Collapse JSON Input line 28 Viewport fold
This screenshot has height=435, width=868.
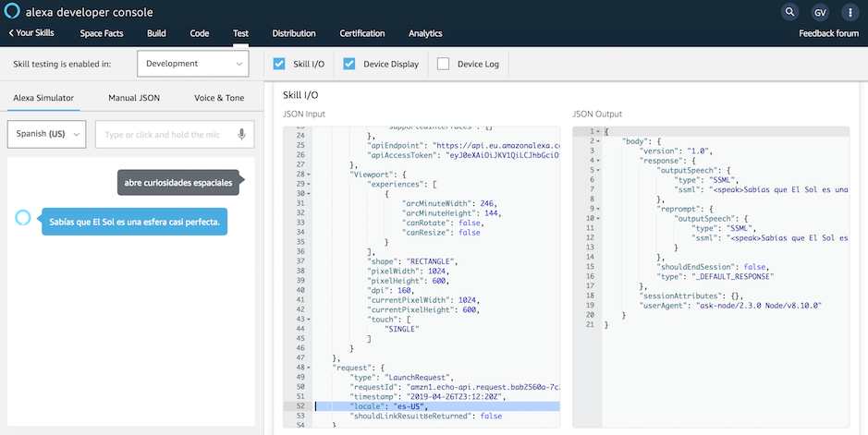(309, 175)
